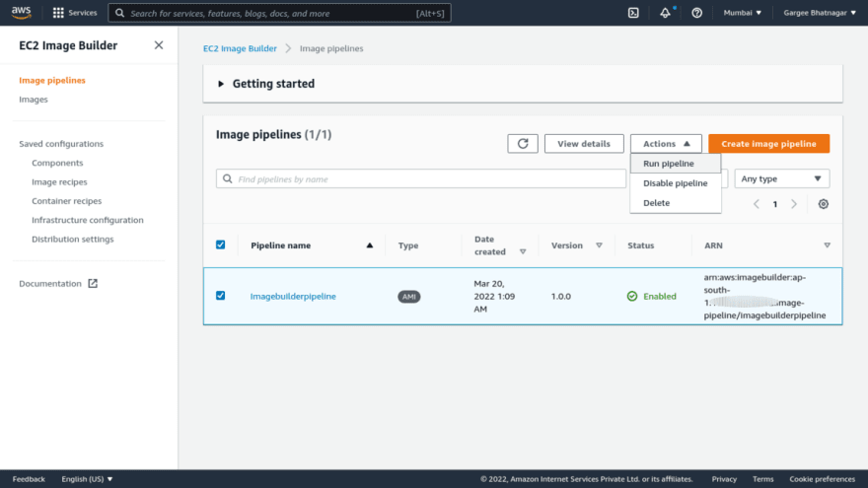Open the notifications bell icon
The image size is (868, 488).
point(666,13)
